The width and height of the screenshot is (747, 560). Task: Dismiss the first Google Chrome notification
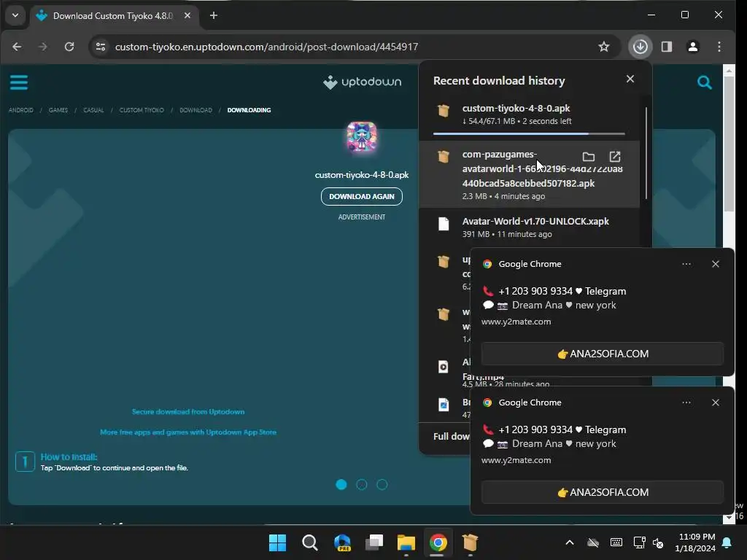click(715, 264)
